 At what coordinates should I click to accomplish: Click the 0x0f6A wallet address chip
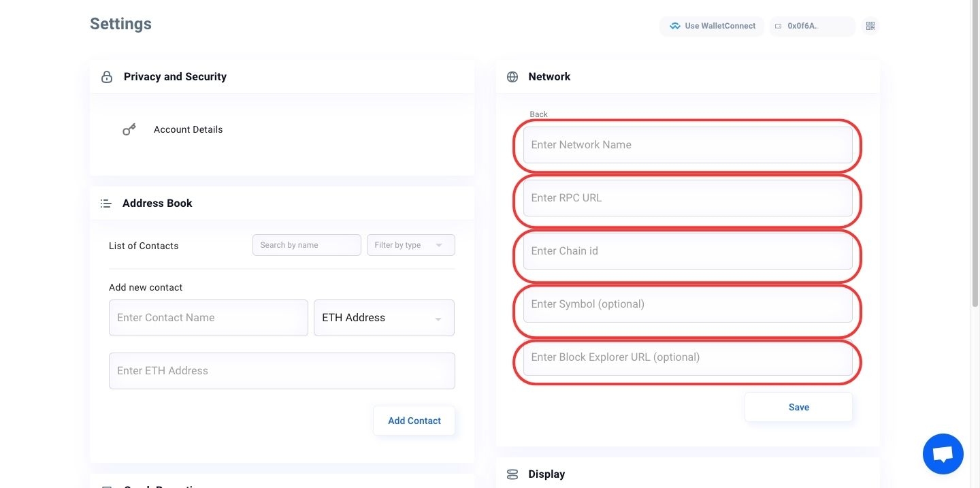pyautogui.click(x=811, y=26)
